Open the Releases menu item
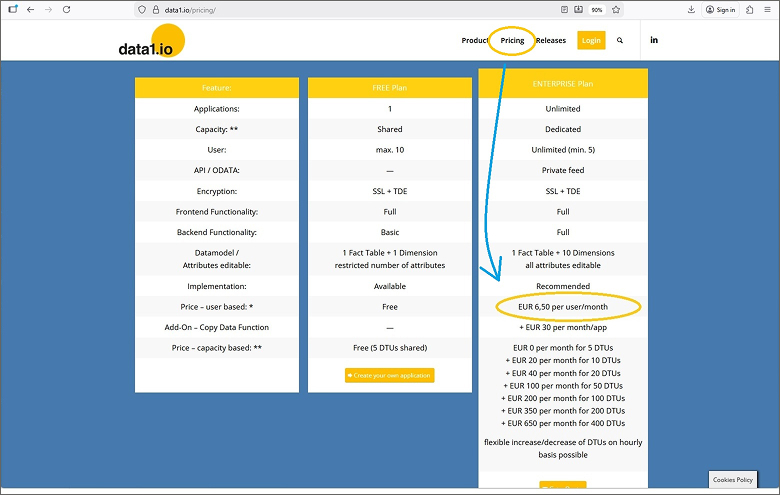 tap(551, 41)
